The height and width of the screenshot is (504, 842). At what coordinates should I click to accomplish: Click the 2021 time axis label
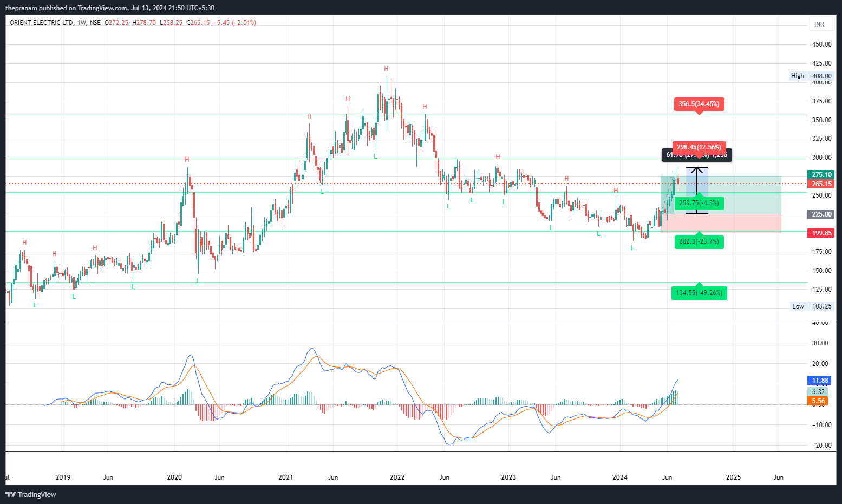click(285, 477)
